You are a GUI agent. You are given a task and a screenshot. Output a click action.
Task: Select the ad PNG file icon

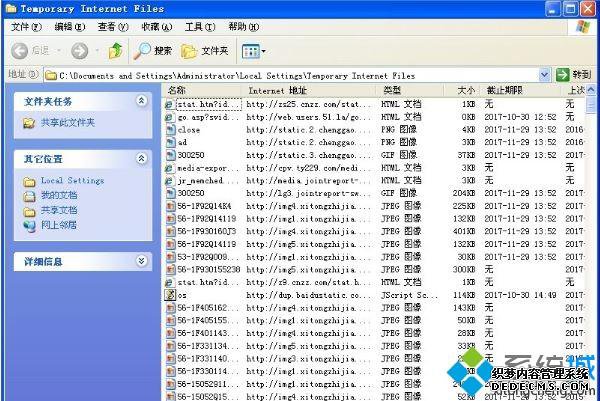[170, 142]
